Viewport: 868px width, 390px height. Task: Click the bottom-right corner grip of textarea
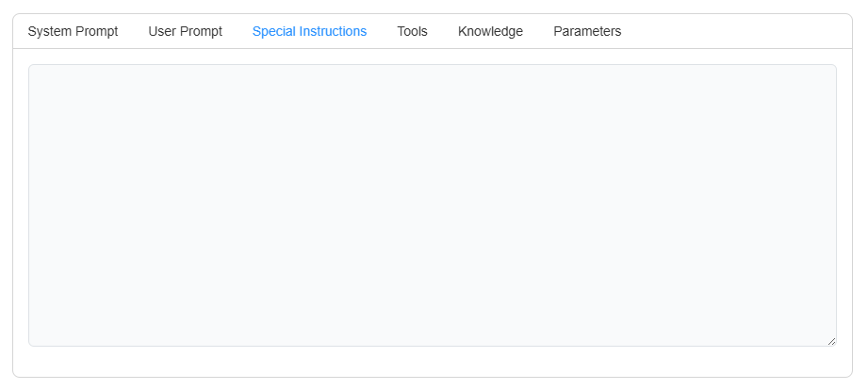pos(831,341)
